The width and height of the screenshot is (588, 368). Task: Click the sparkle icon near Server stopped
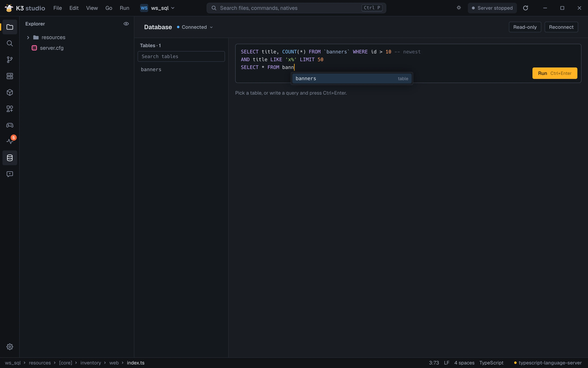pyautogui.click(x=459, y=8)
